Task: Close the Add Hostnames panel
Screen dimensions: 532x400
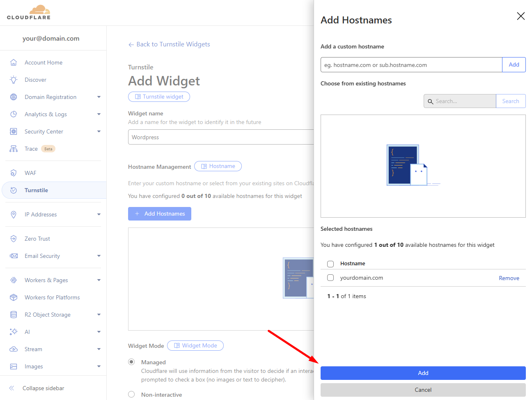Action: tap(521, 16)
